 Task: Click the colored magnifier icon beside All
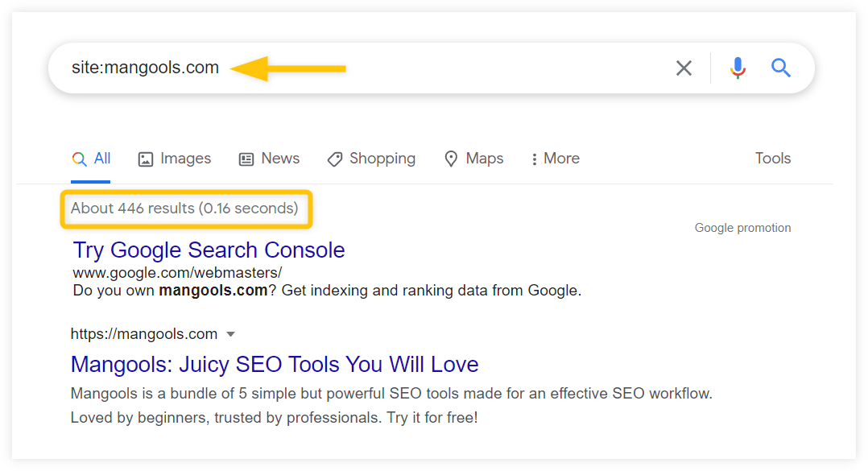[79, 159]
